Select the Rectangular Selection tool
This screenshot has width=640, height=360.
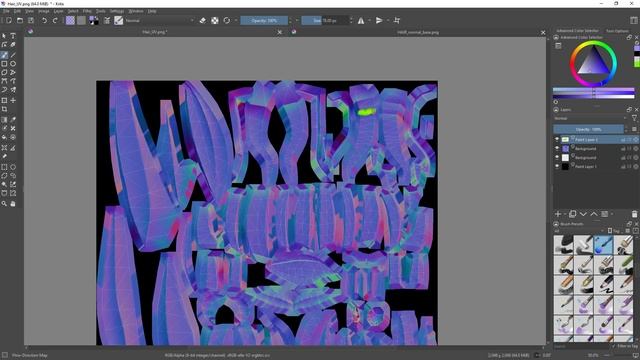tap(4, 167)
